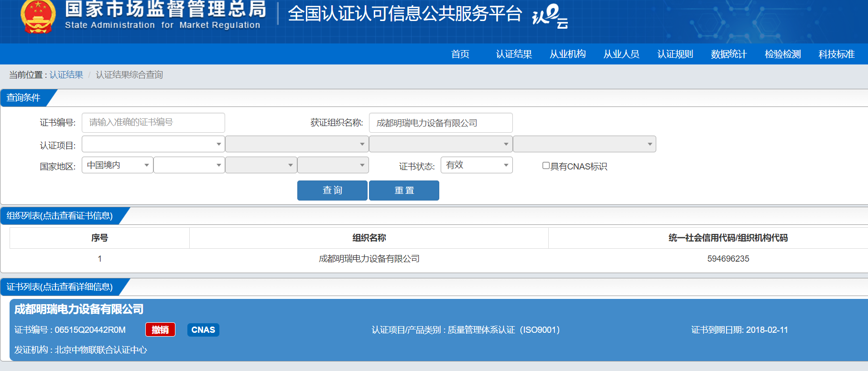
Task: Click serial number 1 in organization table
Action: coord(99,259)
